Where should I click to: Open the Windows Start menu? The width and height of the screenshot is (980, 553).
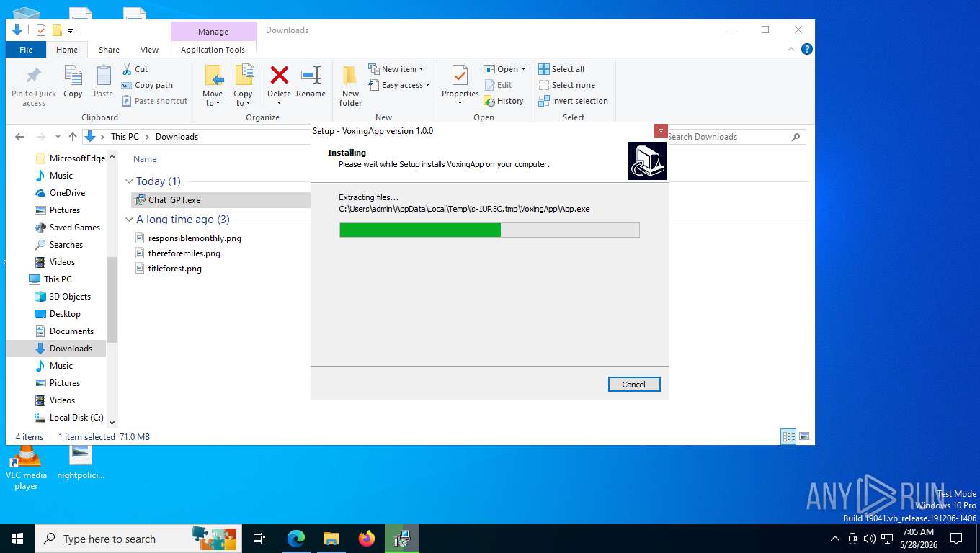[x=17, y=539]
